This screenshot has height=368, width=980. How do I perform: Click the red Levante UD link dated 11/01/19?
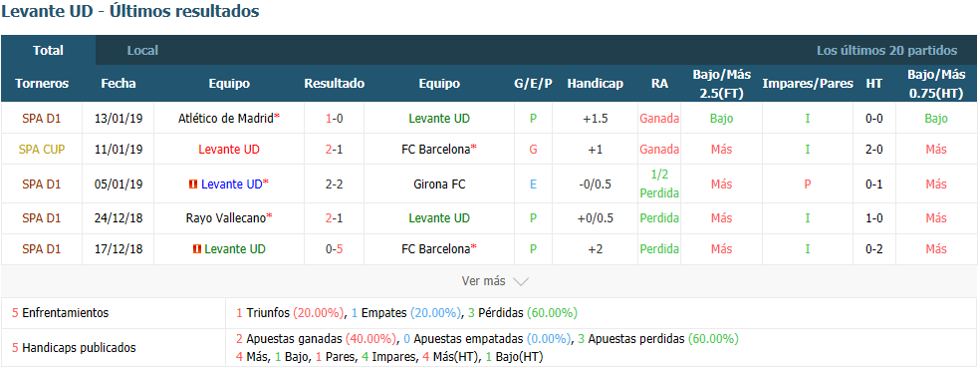click(229, 149)
